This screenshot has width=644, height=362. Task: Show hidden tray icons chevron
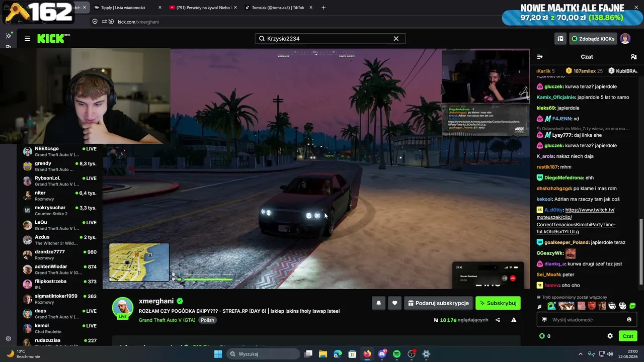580,354
